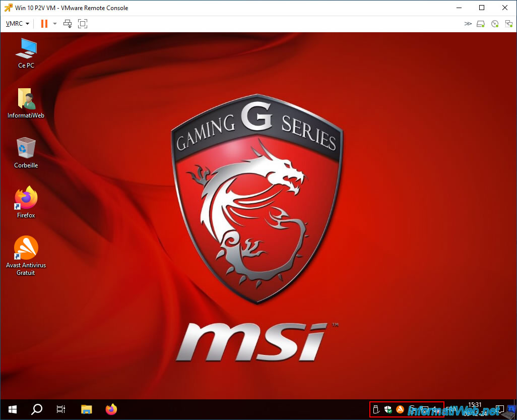Click the Windows Security shield tray icon
The height and width of the screenshot is (420, 517).
tap(388, 410)
